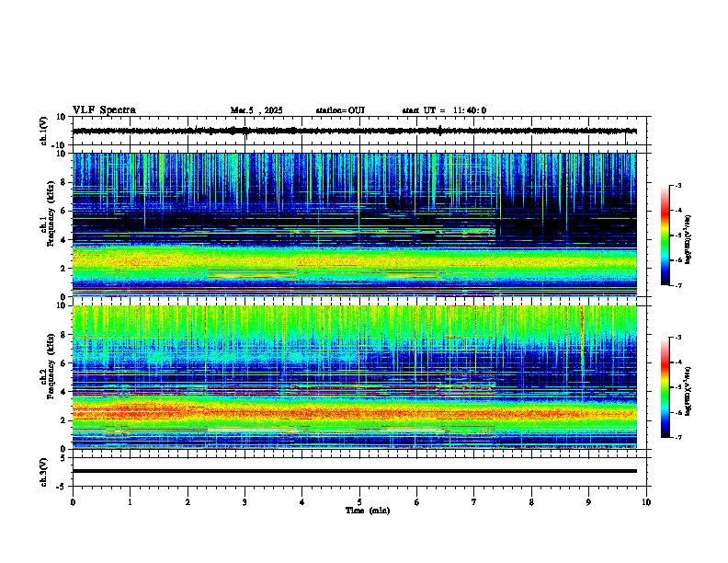This screenshot has height=563, width=728.
Task: Click the "2" kHz tick of ch.2 spectrogram
Action: 63,420
